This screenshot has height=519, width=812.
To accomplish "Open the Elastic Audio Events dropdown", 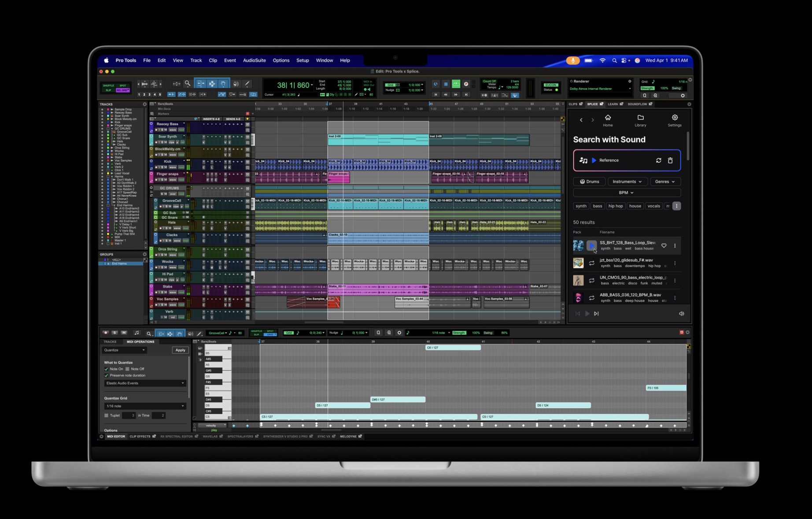I will click(x=144, y=383).
